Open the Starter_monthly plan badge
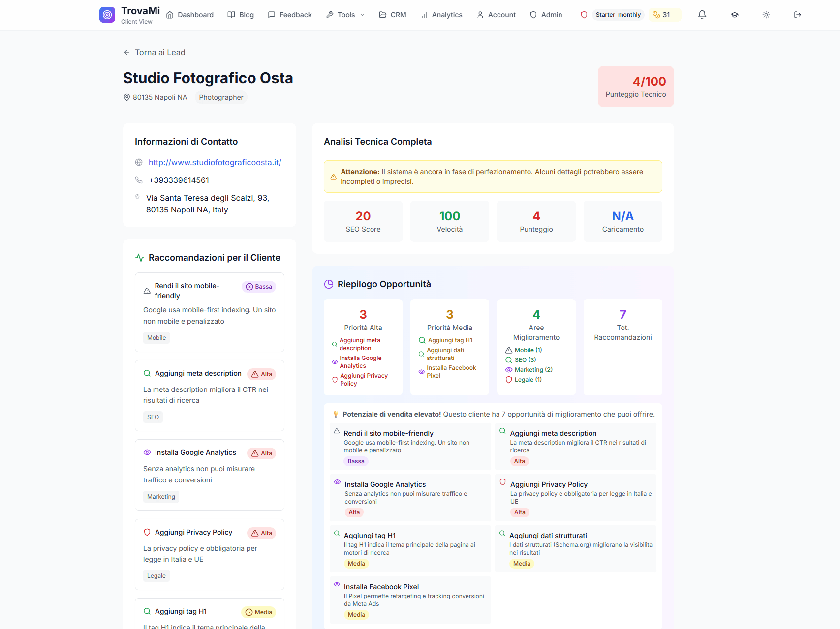840x629 pixels. point(618,15)
